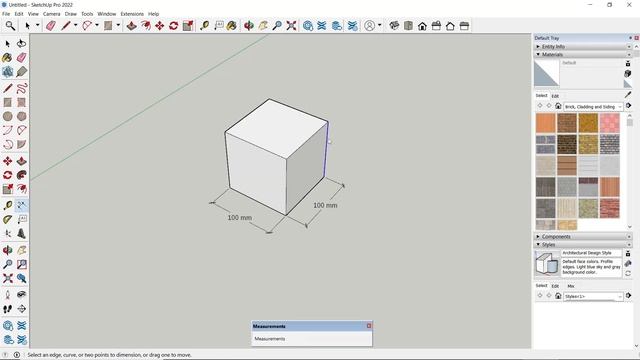Activate Move tool in left toolbar
The width and height of the screenshot is (640, 360).
[7, 161]
